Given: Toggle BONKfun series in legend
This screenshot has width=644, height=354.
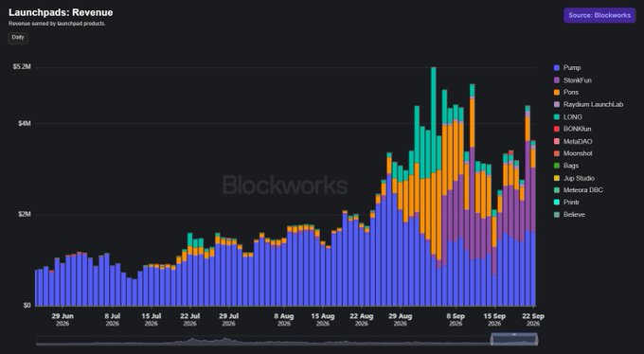Looking at the screenshot, I should pos(572,129).
